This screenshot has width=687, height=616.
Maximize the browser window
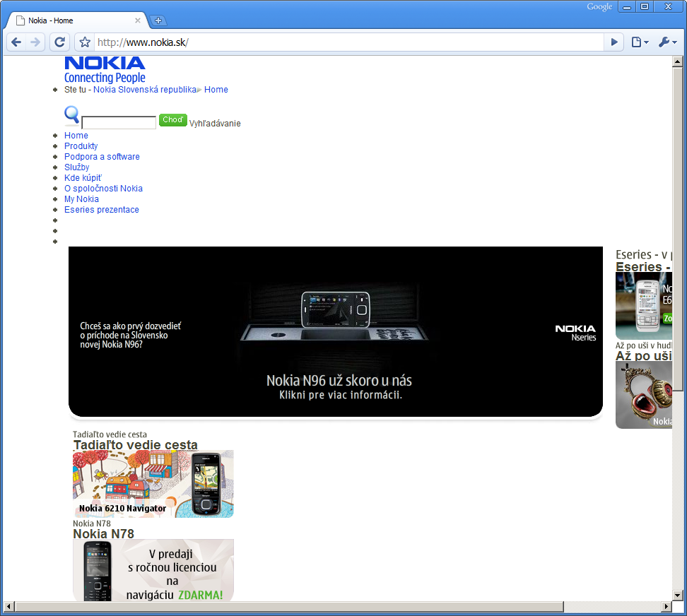(645, 6)
